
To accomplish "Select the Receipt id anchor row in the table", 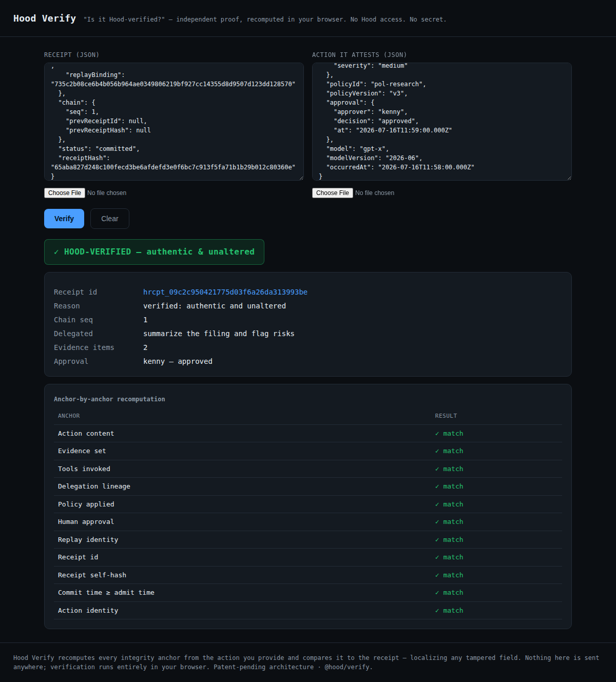I will click(308, 557).
